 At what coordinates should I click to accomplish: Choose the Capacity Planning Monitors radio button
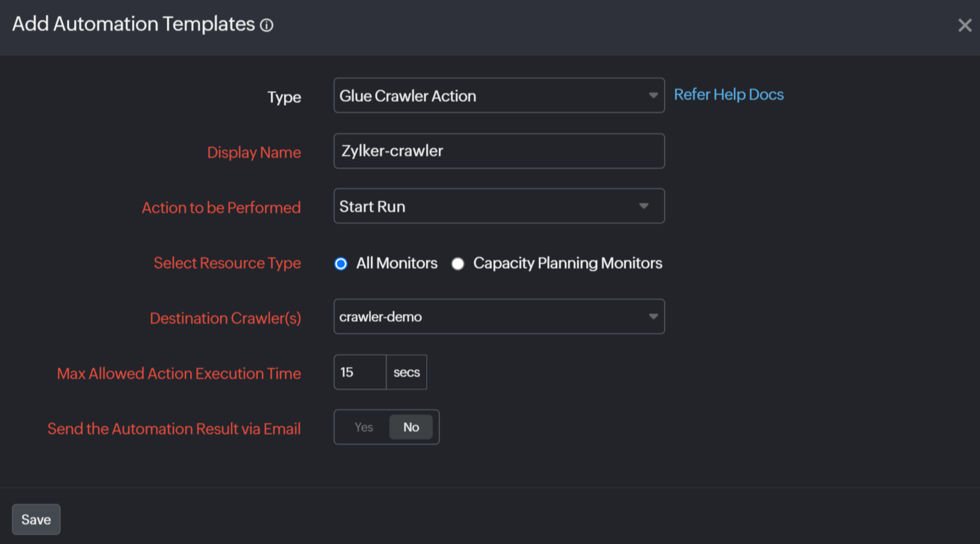(x=457, y=264)
